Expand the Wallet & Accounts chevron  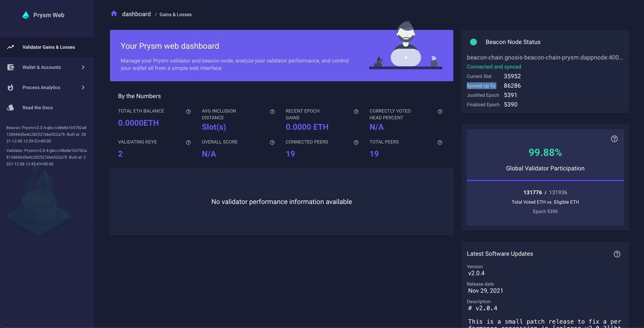[83, 67]
